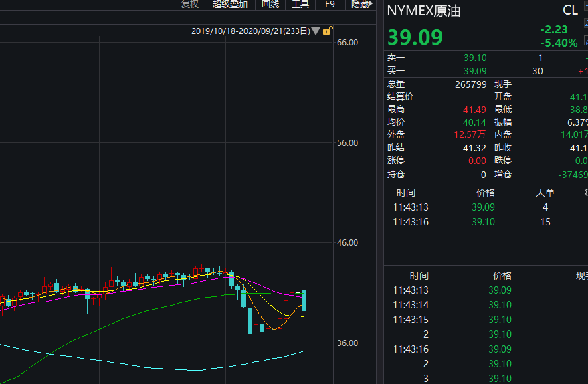Screen dimensions: 588x384
Task: Activate the 画线 drawing tool
Action: (x=270, y=5)
